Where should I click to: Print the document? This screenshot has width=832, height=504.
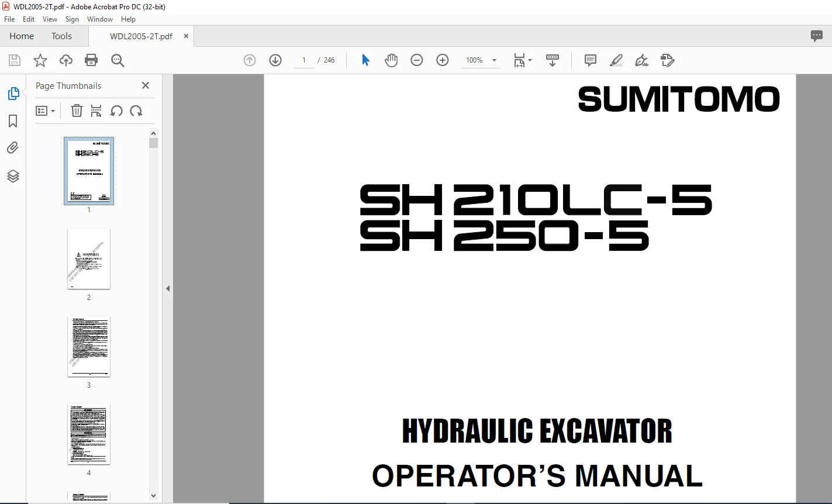coord(91,60)
